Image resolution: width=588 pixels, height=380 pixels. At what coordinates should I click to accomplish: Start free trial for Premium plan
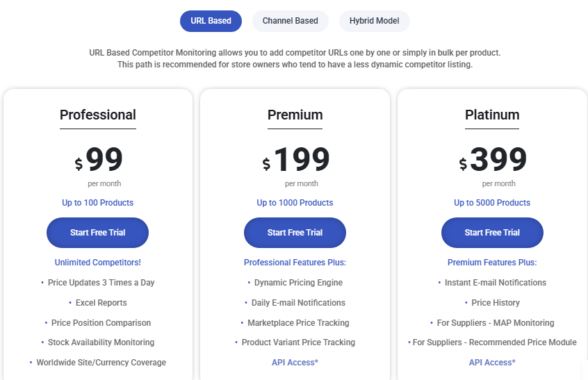tap(295, 233)
